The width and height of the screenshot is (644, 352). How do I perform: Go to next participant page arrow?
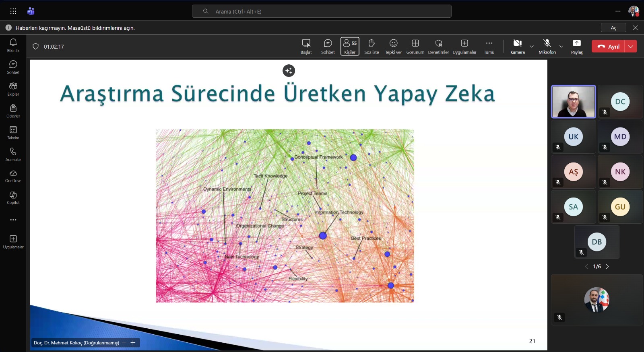pos(607,267)
